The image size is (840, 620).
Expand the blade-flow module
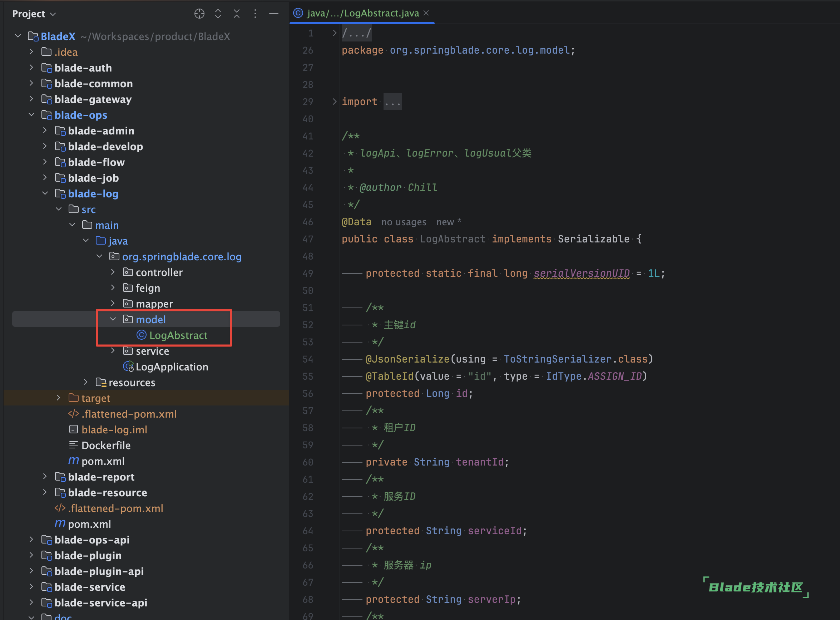pos(45,162)
